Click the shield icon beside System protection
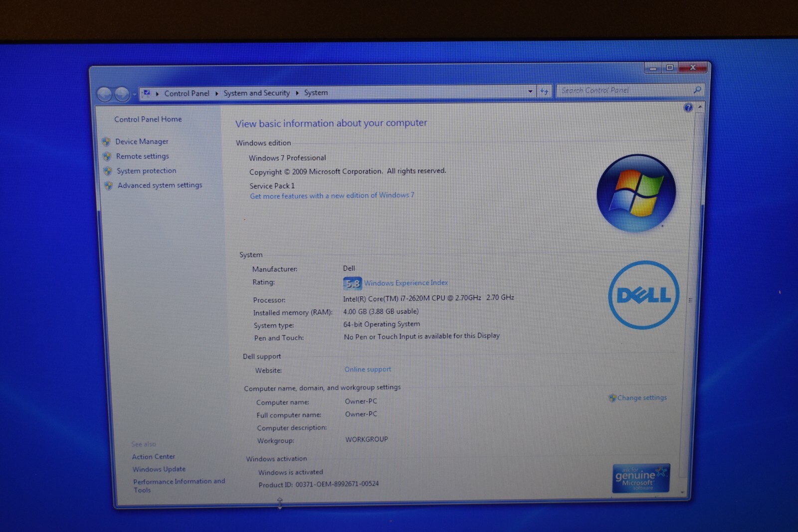 click(107, 171)
